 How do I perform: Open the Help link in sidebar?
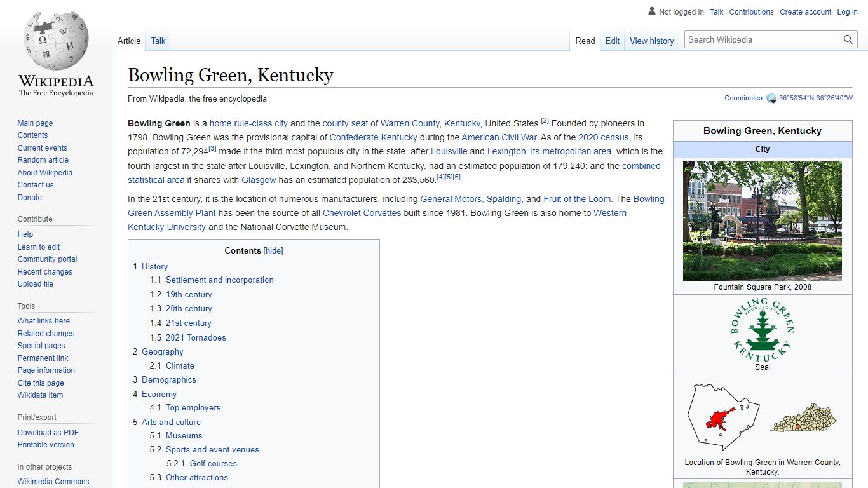25,234
